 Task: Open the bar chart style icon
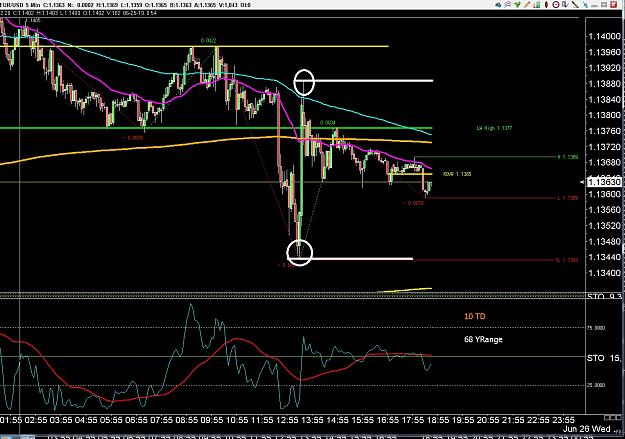tap(537, 5)
